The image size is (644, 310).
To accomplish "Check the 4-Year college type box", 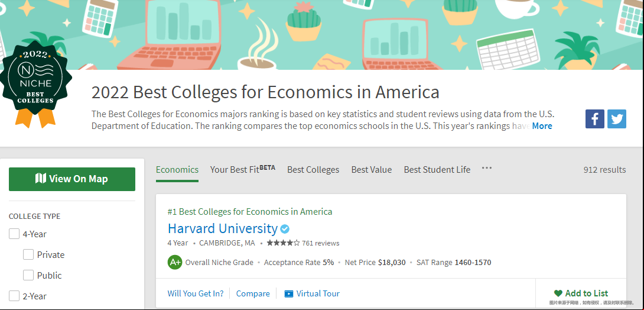I will [14, 234].
